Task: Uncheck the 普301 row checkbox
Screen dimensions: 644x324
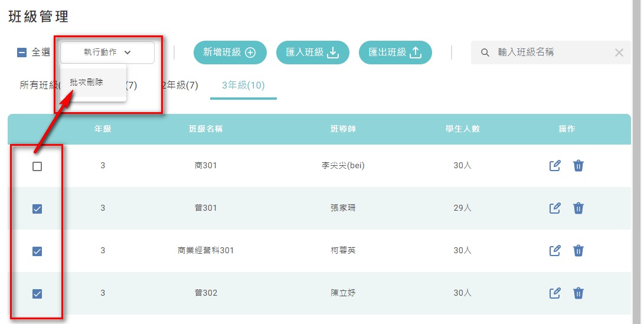Action: click(37, 209)
